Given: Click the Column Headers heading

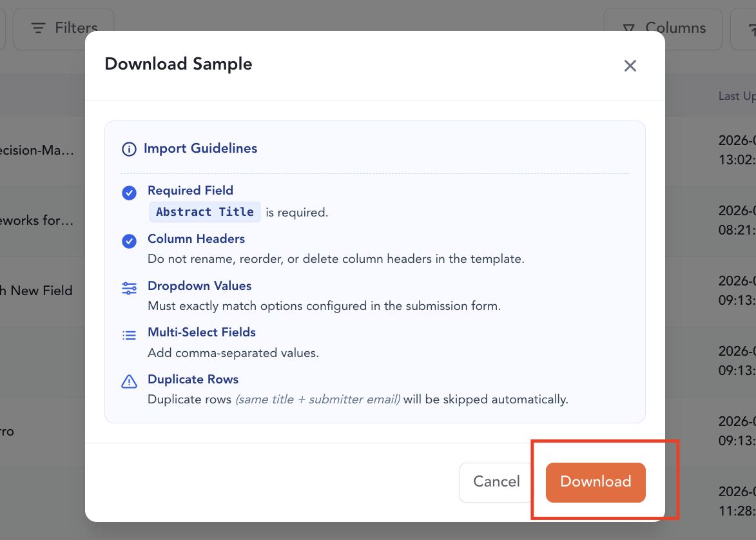Looking at the screenshot, I should pyautogui.click(x=196, y=238).
